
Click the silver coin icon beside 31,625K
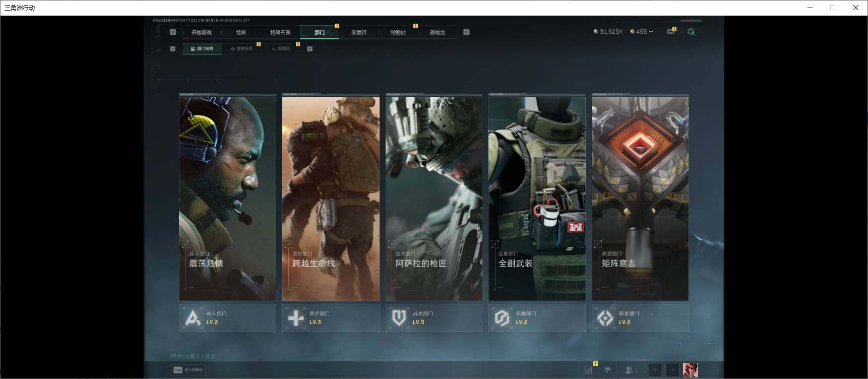pyautogui.click(x=596, y=32)
